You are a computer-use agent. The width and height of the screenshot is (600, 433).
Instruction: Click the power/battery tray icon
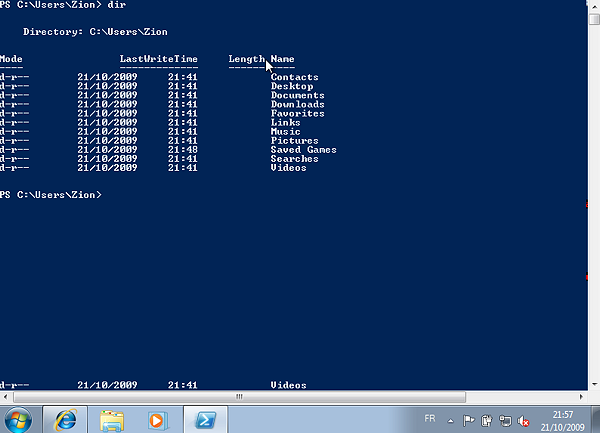[x=487, y=421]
